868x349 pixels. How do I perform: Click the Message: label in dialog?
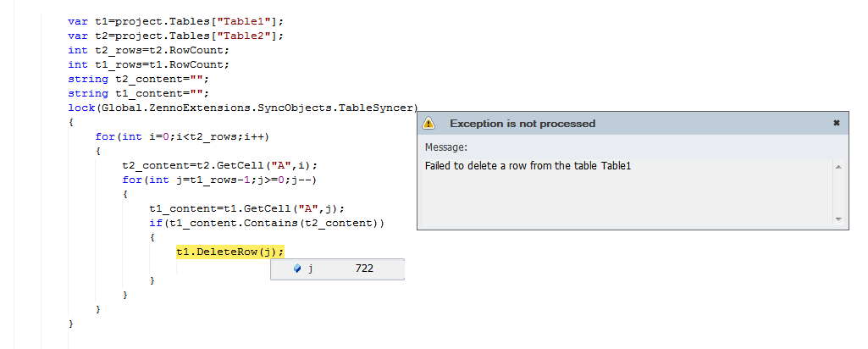(446, 147)
